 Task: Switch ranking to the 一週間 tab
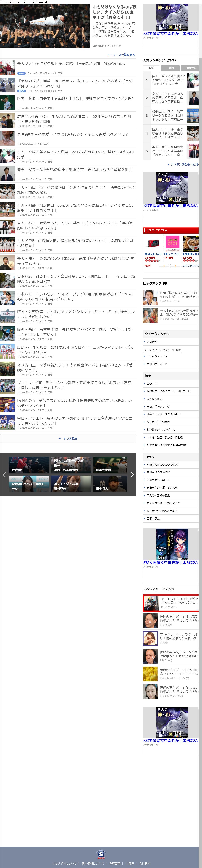170,68
